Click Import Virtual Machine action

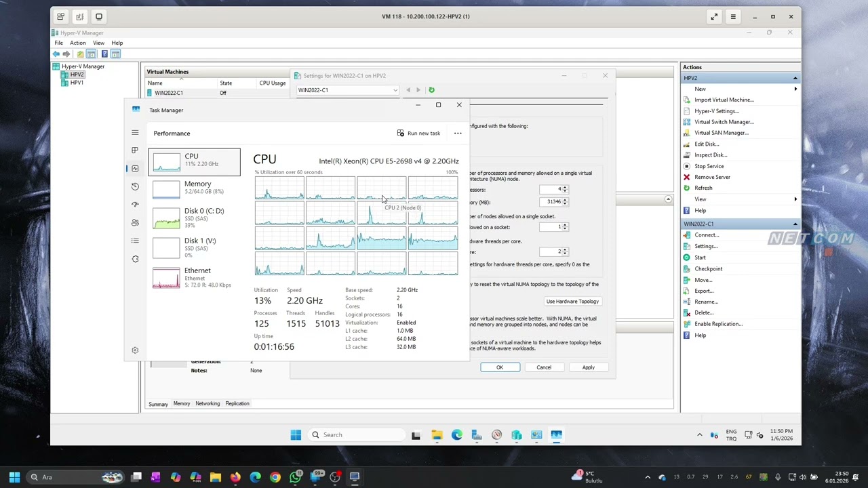tap(724, 100)
